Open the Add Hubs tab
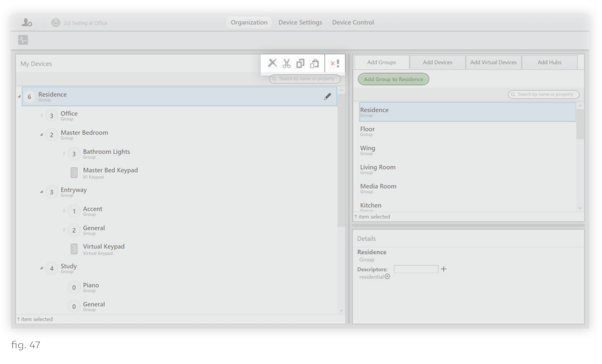Viewport: 602px width, 364px height. click(549, 62)
